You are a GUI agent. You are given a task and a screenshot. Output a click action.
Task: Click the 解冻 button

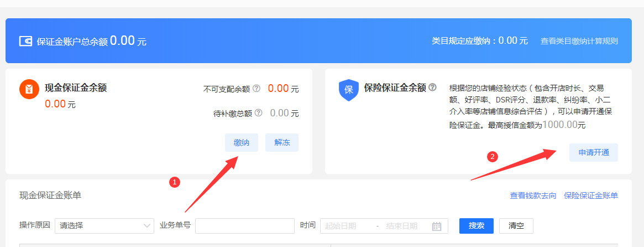tap(282, 142)
